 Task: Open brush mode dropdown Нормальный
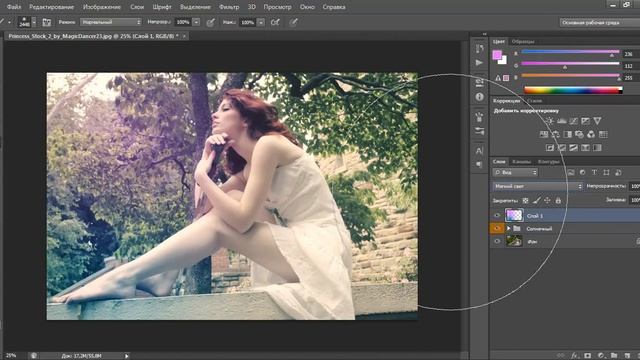(111, 22)
